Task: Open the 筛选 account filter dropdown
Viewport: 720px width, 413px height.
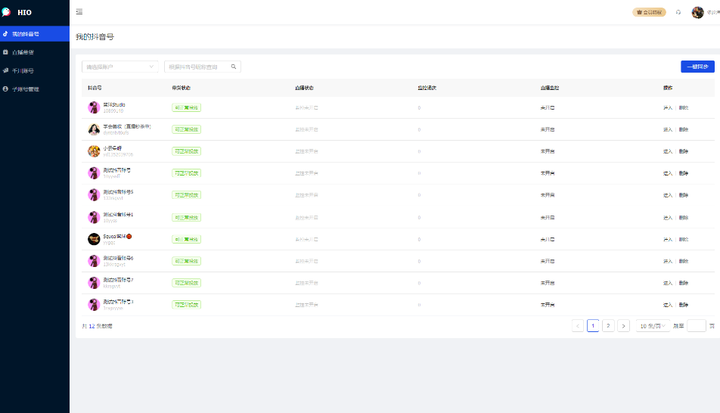Action: click(120, 67)
